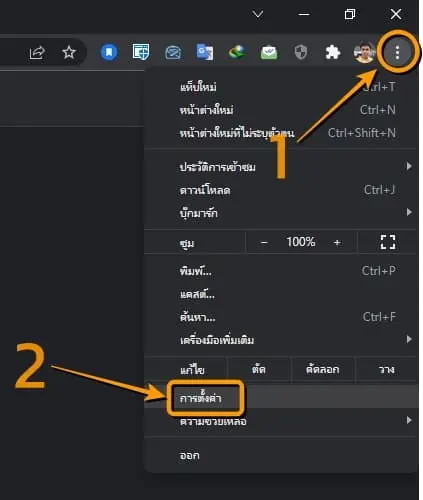Click the gray shield extension icon
The image size is (423, 500).
click(x=301, y=52)
